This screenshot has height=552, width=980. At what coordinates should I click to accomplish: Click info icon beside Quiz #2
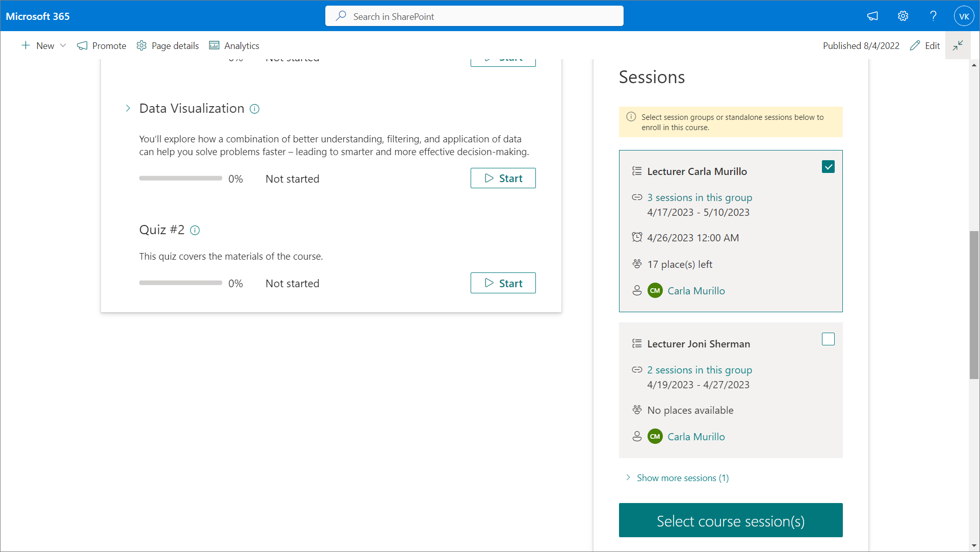tap(195, 230)
